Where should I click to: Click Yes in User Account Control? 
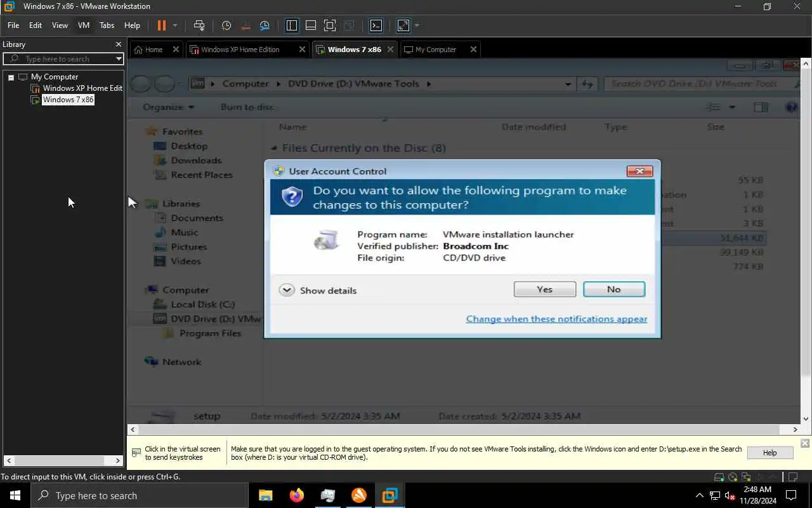pyautogui.click(x=545, y=289)
